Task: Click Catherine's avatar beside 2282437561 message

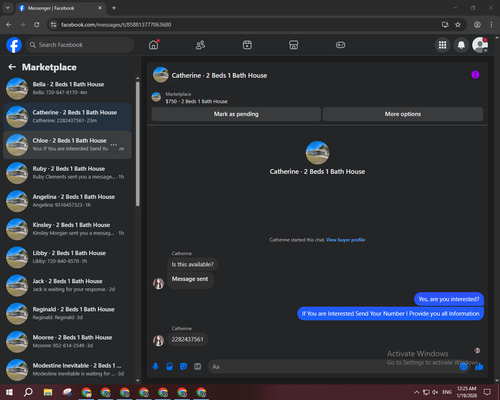Action: coord(158,340)
